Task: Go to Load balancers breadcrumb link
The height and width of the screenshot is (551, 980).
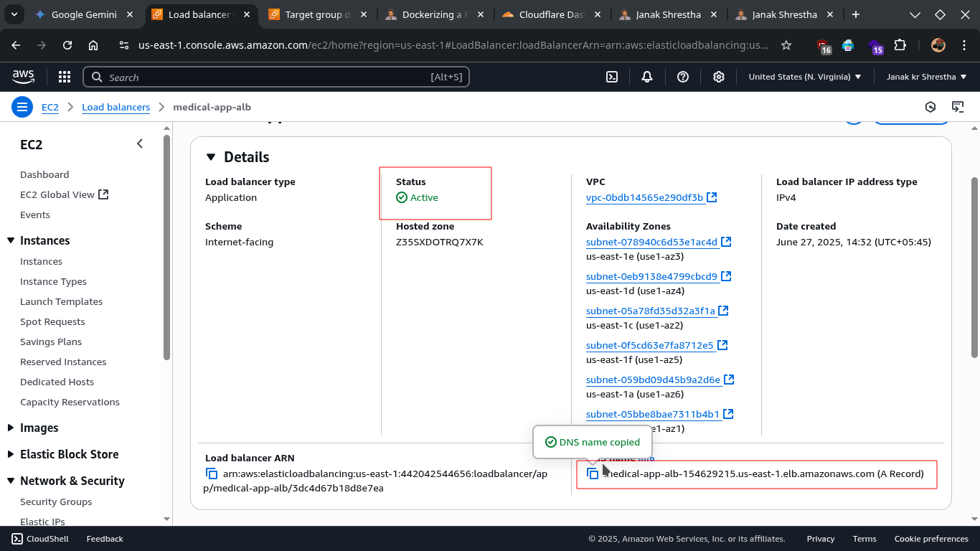Action: [x=116, y=107]
